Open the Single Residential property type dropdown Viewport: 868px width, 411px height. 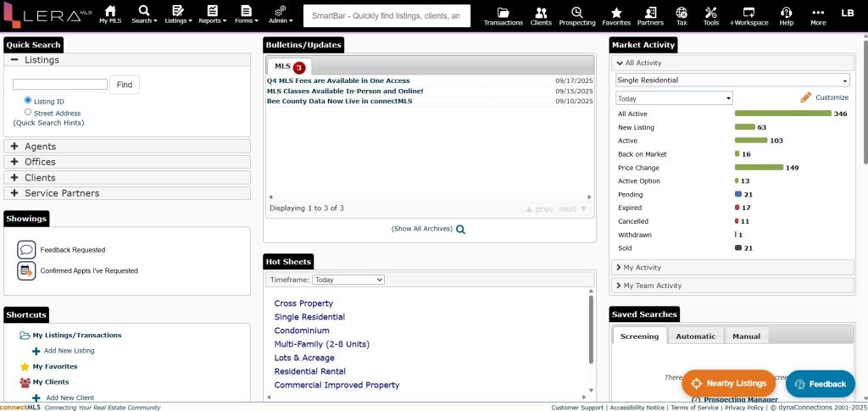click(x=732, y=81)
